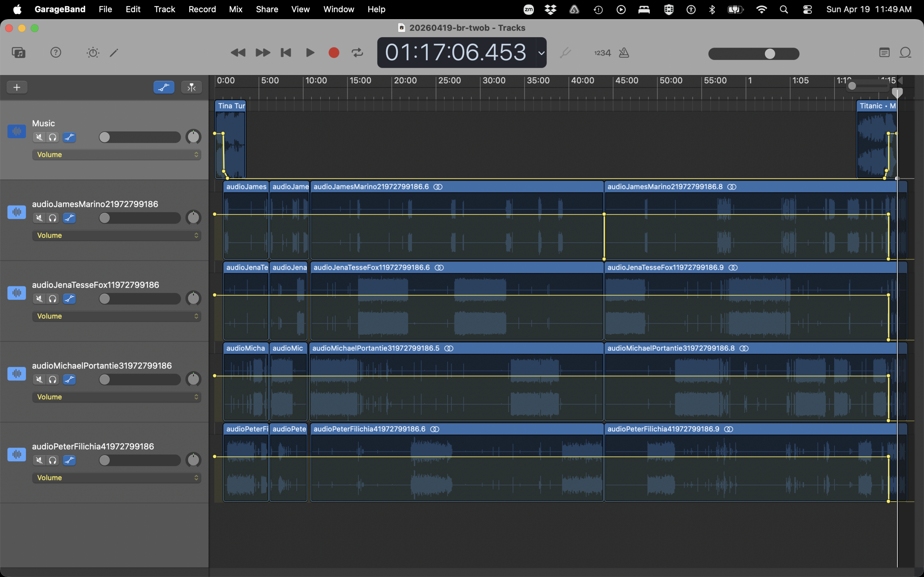Open Volume automation dropdown on Music track
This screenshot has height=577, width=924.
(x=117, y=155)
